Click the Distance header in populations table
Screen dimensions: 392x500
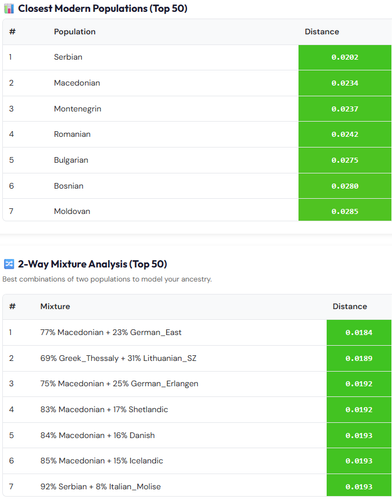[x=322, y=32]
